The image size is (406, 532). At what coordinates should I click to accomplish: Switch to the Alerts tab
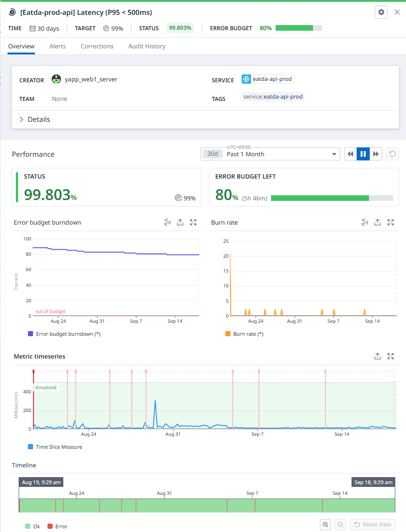(x=57, y=46)
